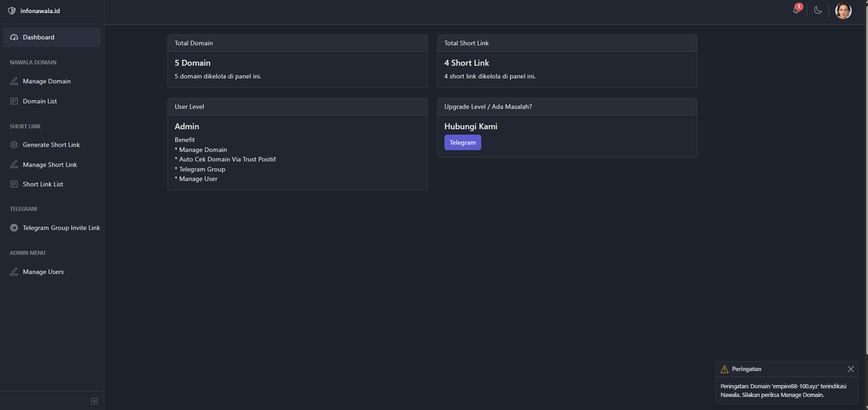868x410 pixels.
Task: Click the Telegram paper plane icon
Action: (x=14, y=228)
